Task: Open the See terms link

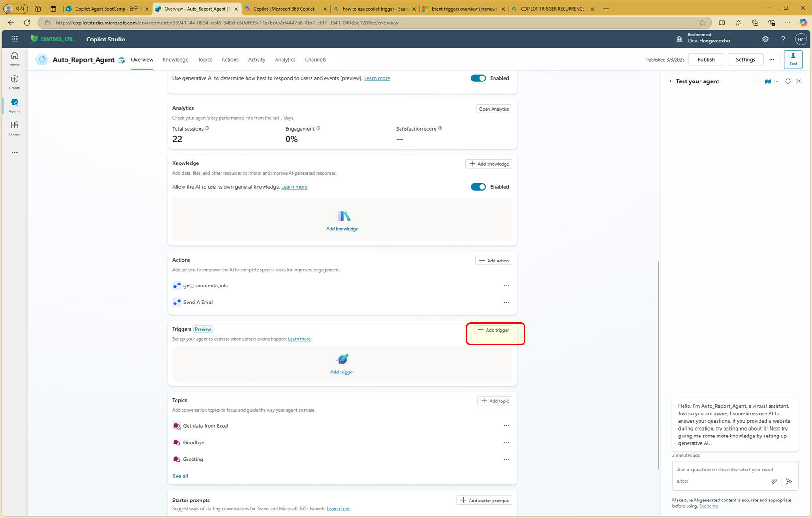Action: click(709, 506)
